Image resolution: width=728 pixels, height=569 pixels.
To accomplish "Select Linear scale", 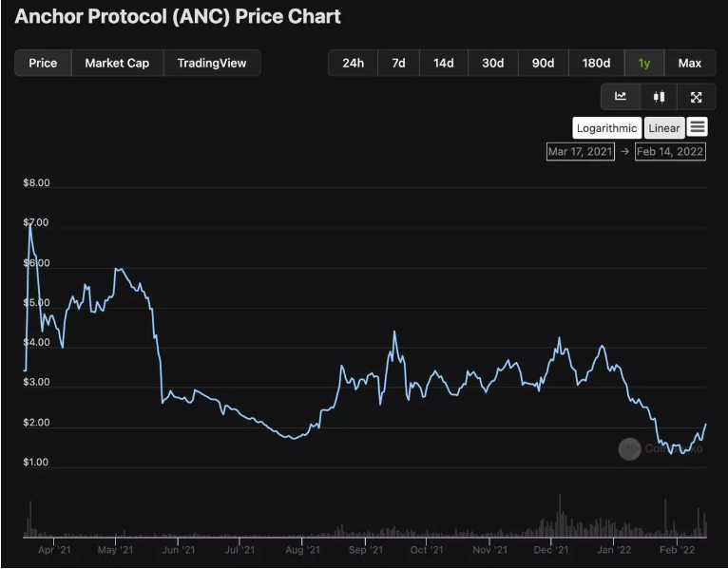I will click(664, 128).
